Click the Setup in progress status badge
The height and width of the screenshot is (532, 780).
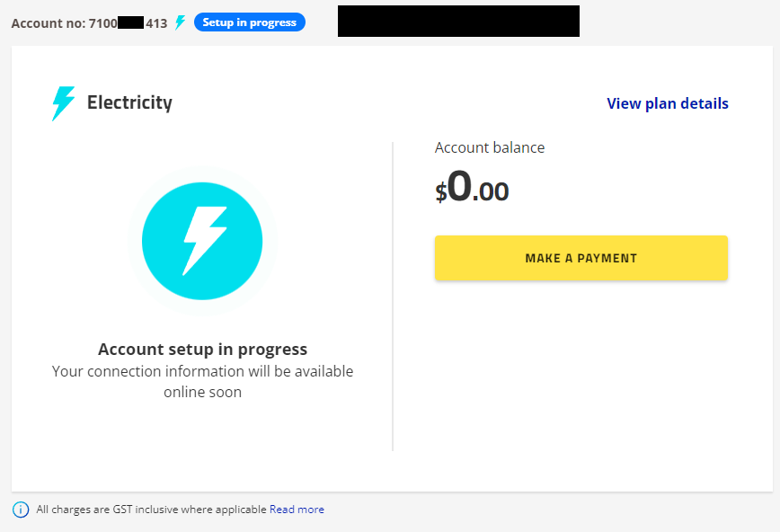[249, 22]
